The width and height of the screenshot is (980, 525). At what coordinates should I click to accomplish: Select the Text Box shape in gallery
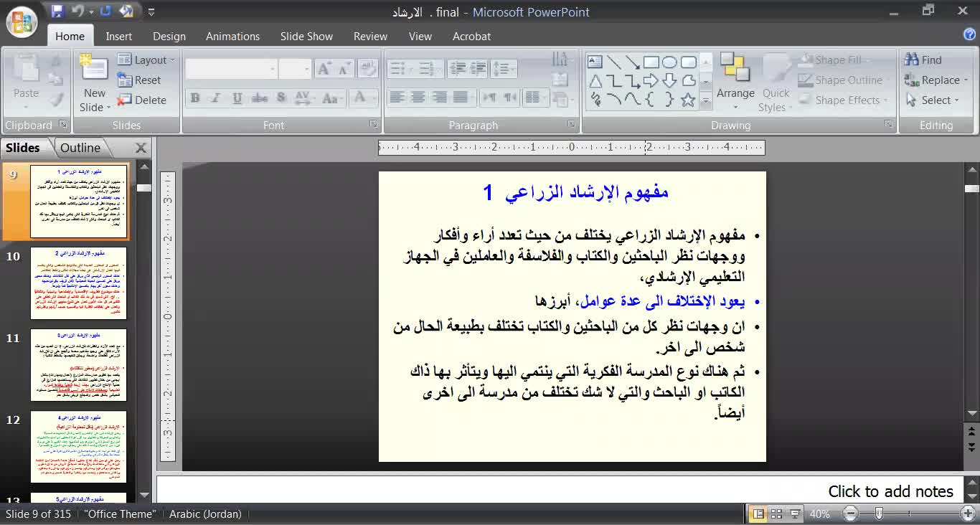click(x=595, y=62)
